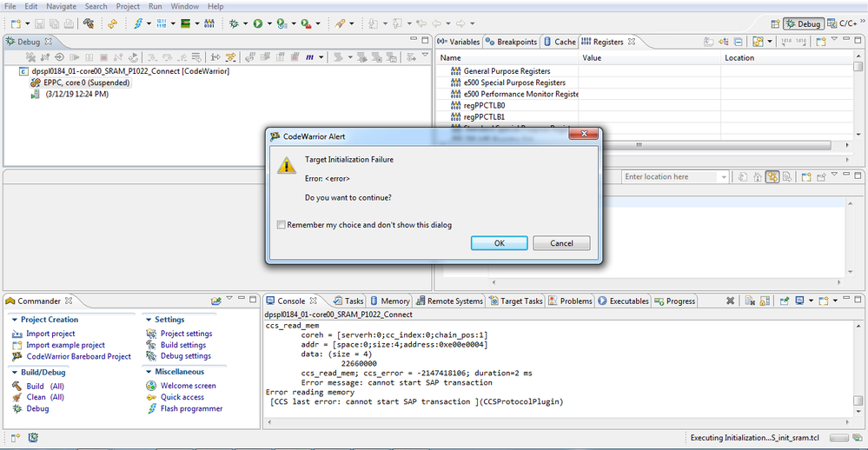Click OK in the CodeWarrior Alert
868x450 pixels.
point(499,243)
